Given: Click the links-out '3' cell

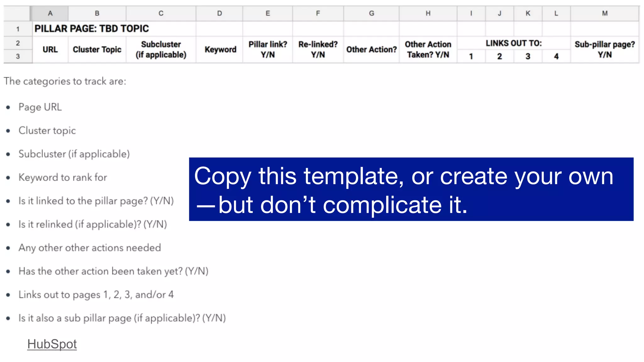Looking at the screenshot, I should (x=528, y=56).
